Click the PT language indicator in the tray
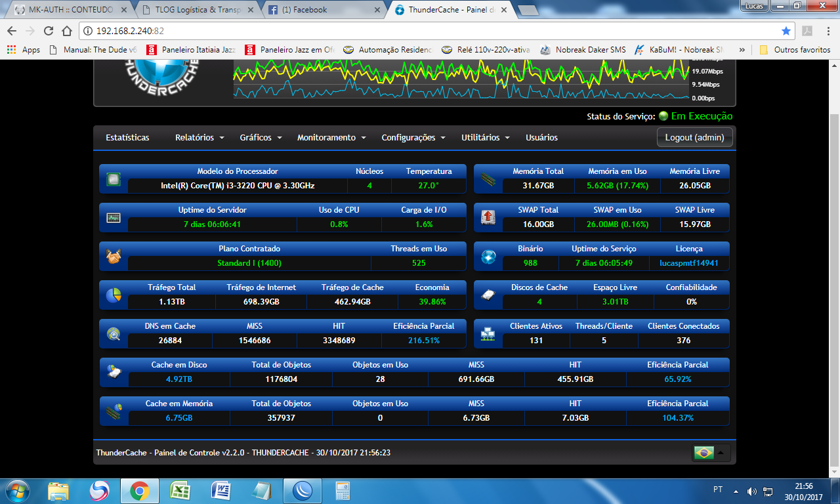 (718, 490)
